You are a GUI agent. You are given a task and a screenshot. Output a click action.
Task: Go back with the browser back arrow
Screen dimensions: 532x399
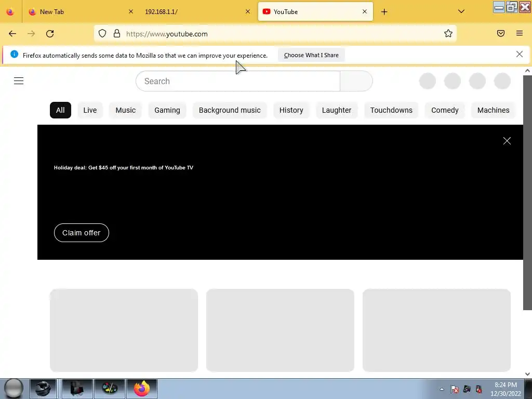(x=12, y=34)
